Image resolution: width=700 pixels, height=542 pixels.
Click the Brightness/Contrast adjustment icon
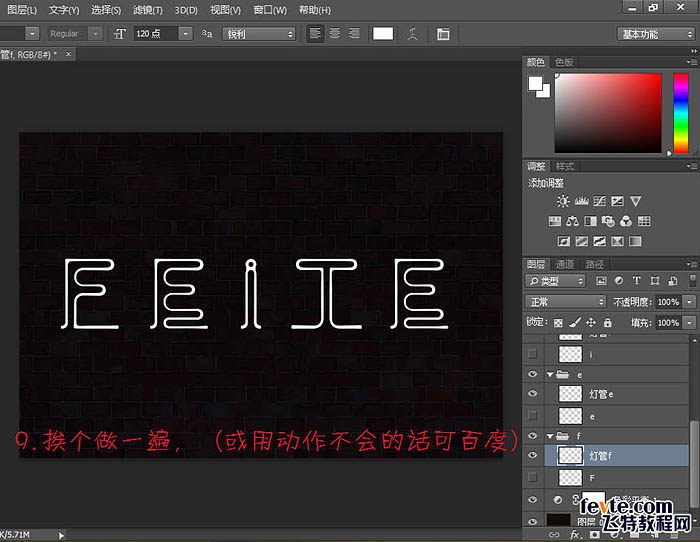563,202
